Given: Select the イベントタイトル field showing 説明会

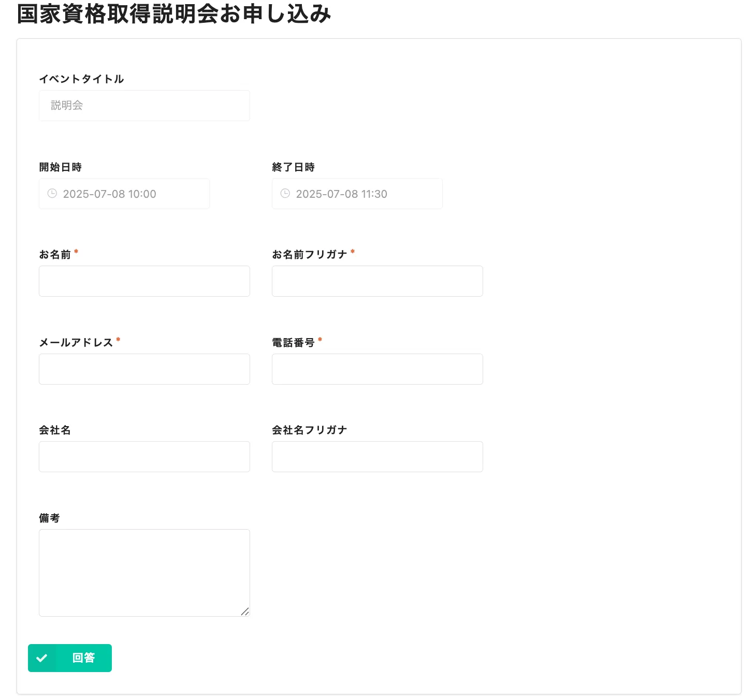Looking at the screenshot, I should pyautogui.click(x=144, y=106).
